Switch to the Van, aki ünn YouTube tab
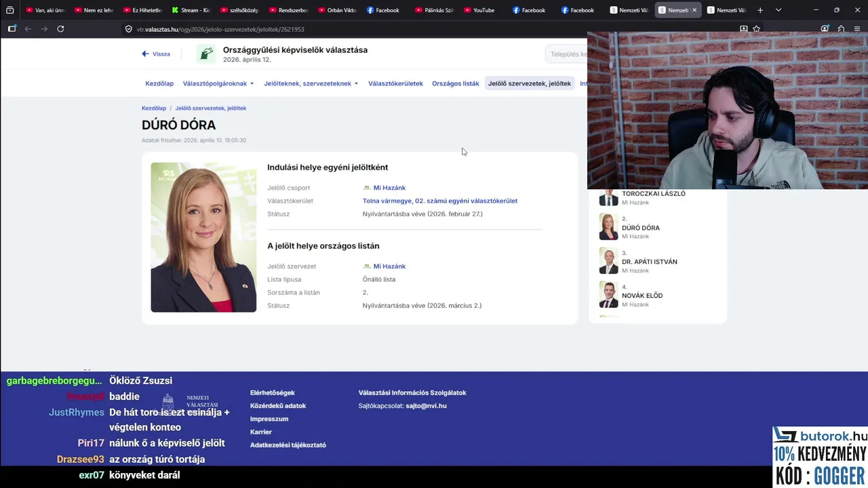This screenshot has height=488, width=868. pos(44,10)
